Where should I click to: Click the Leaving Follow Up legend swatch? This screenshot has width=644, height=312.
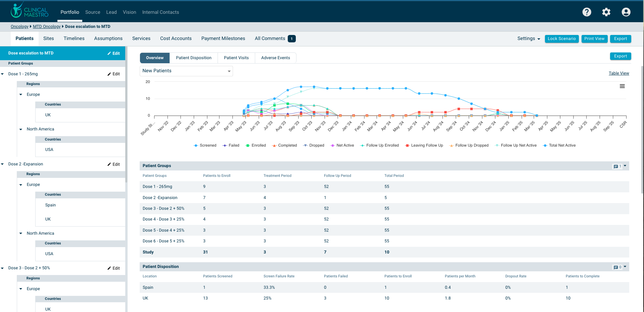[x=407, y=146]
